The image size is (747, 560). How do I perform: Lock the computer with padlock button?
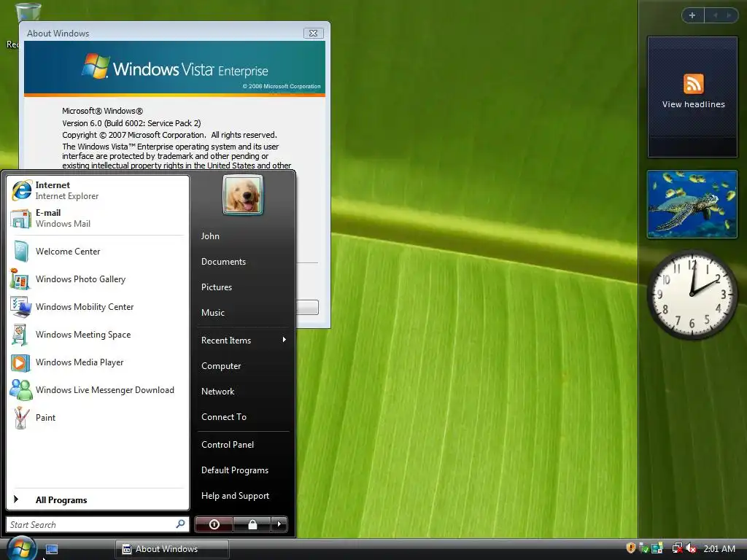coord(252,524)
